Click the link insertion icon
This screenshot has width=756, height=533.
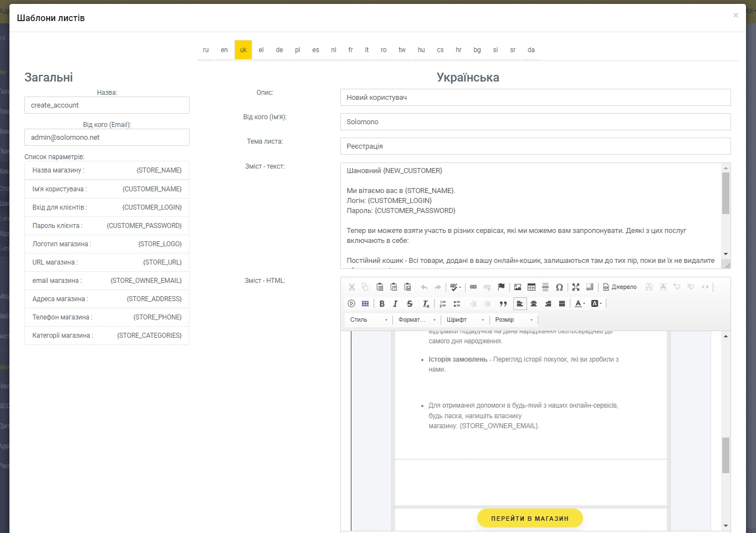tap(473, 287)
